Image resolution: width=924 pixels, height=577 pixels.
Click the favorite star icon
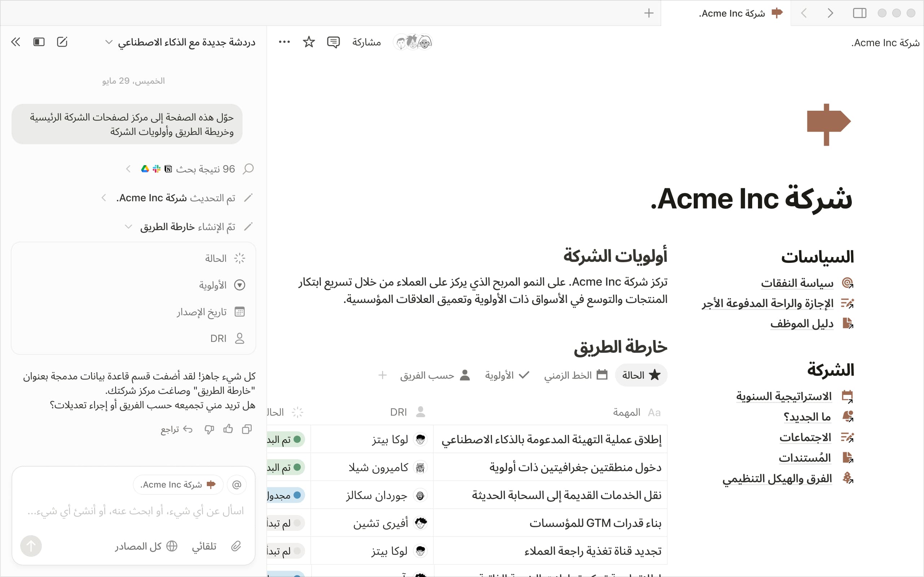309,42
